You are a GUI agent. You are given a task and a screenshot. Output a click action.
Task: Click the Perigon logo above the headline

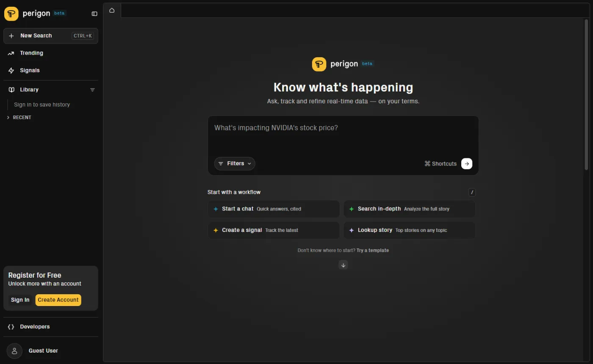[x=319, y=64]
